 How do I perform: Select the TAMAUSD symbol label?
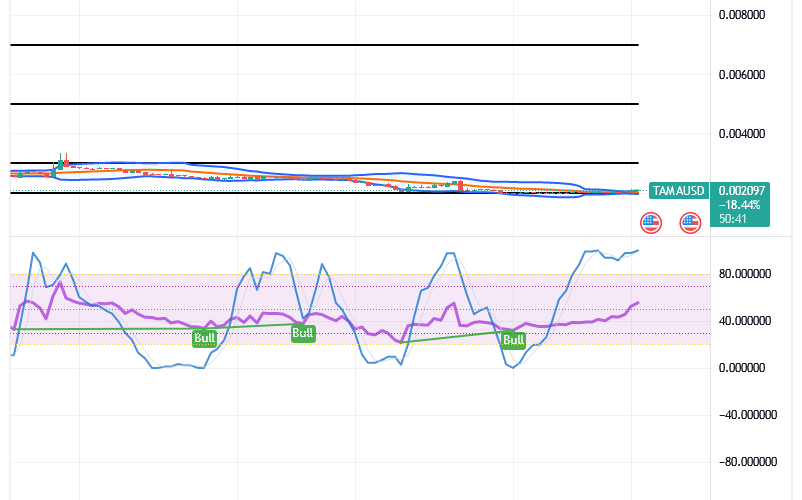(678, 191)
